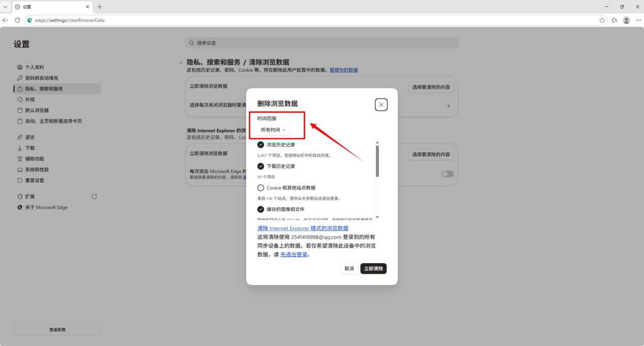This screenshot has height=346, width=644.
Task: Click the dialog's vertical scrollbar thumb
Action: (377, 161)
